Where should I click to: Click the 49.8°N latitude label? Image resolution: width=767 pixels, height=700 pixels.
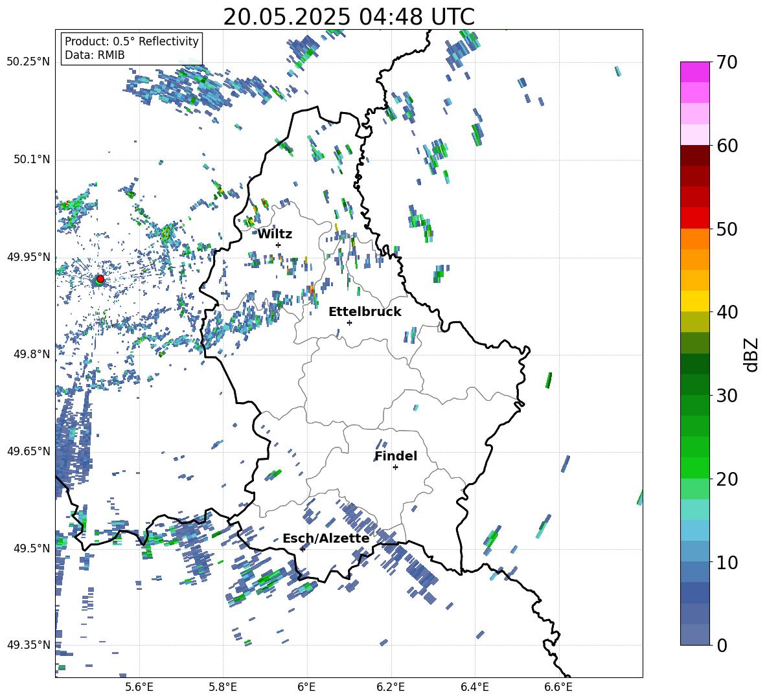(x=32, y=354)
